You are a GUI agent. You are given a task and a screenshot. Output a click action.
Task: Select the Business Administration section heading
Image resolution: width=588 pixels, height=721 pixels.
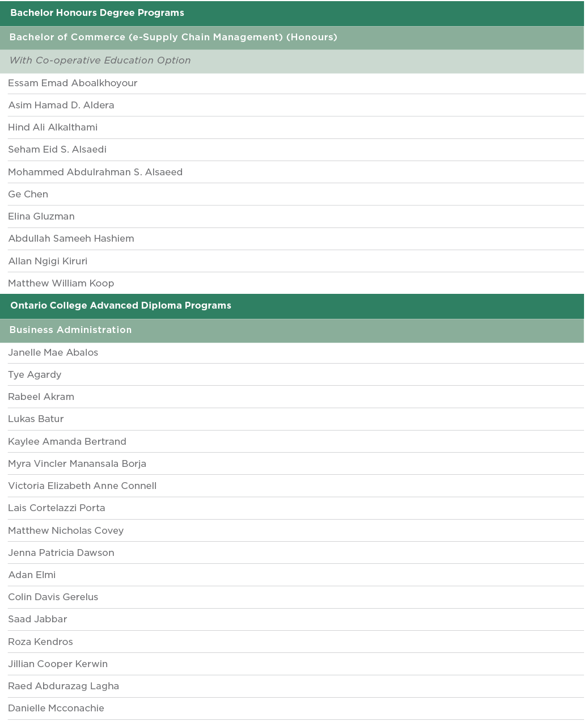click(70, 330)
